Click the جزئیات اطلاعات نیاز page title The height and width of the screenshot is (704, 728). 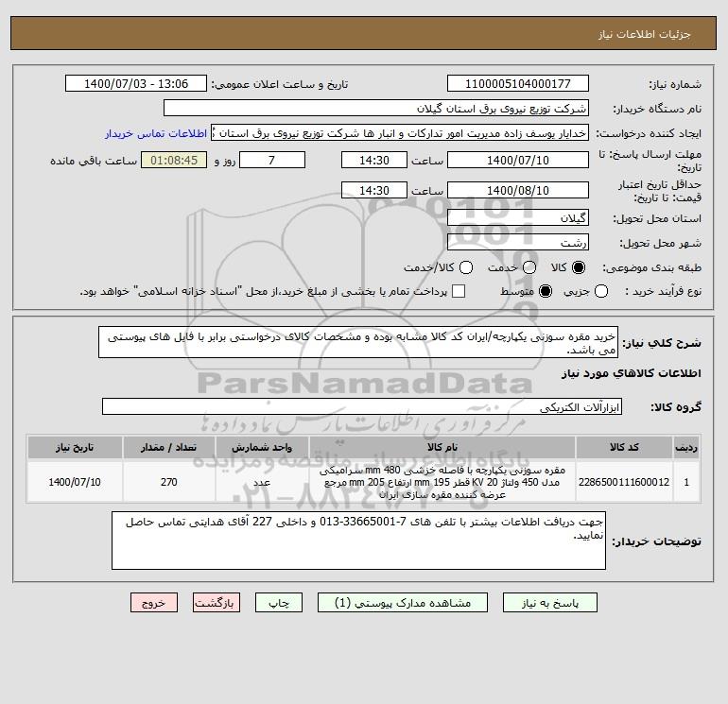click(645, 34)
